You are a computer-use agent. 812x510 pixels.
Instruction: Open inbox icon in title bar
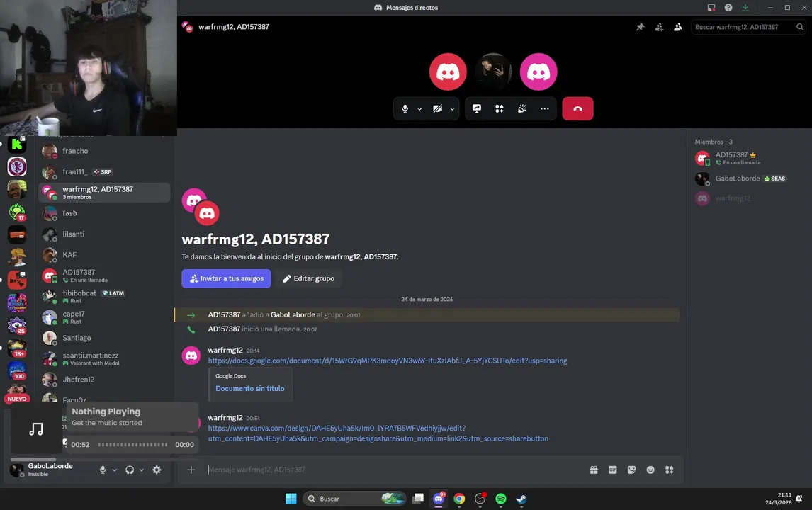[x=711, y=8]
